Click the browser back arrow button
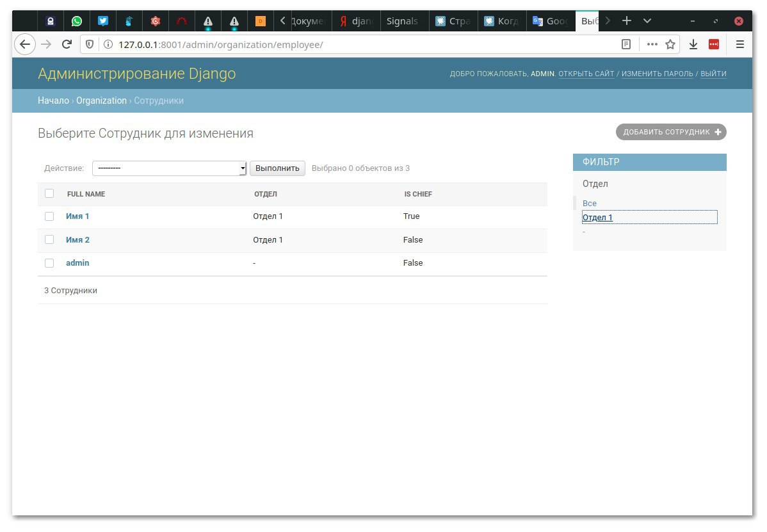Image resolution: width=767 pixels, height=532 pixels. pyautogui.click(x=24, y=44)
